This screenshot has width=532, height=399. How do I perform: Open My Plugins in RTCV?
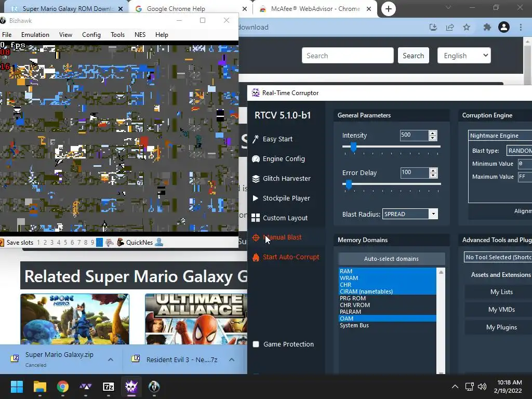[x=501, y=327]
